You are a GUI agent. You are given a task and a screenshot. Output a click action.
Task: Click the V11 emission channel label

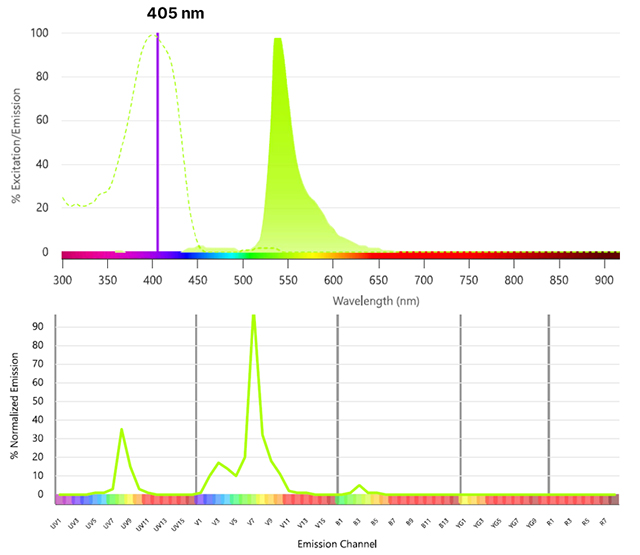click(x=285, y=523)
